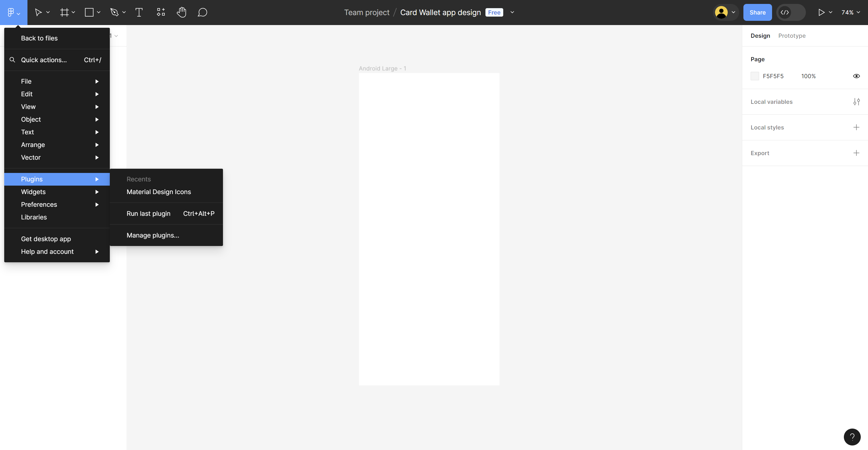Open the zoom level 74% dropdown
This screenshot has width=868, height=450.
point(850,12)
